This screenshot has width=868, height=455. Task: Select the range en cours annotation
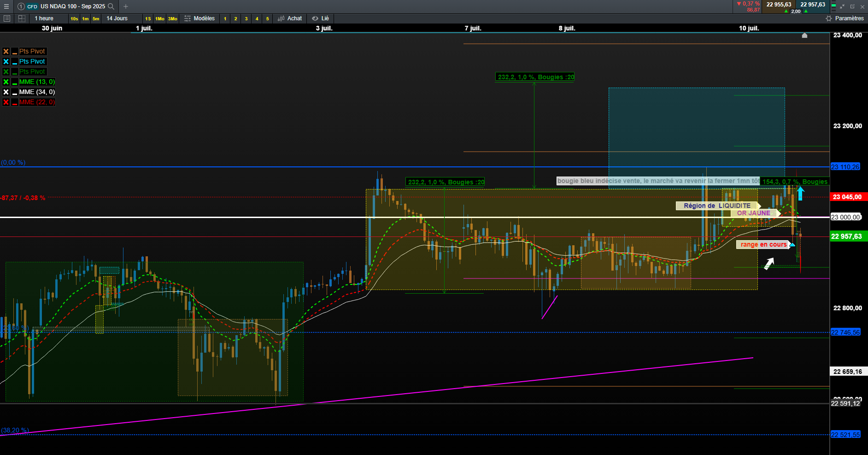coord(764,245)
